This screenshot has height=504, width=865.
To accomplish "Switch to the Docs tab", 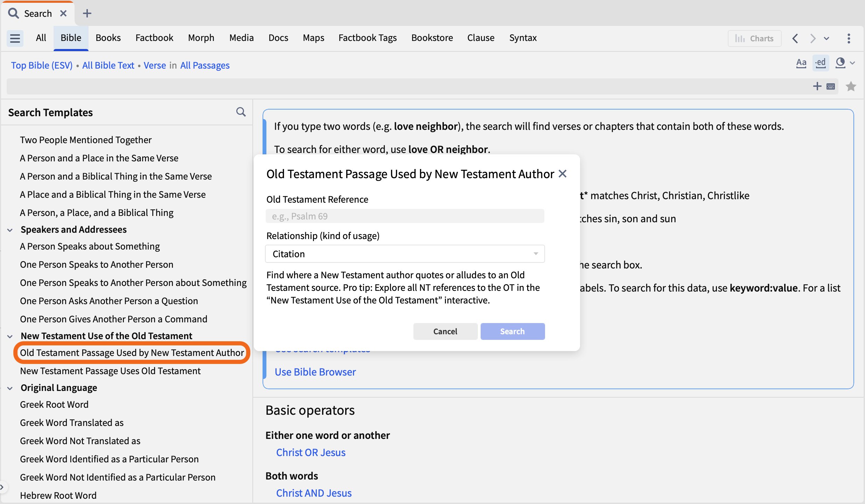I will tap(278, 38).
